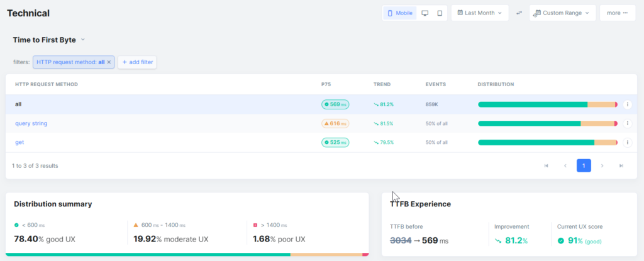Click the compare swap arrows icon

coord(519,13)
